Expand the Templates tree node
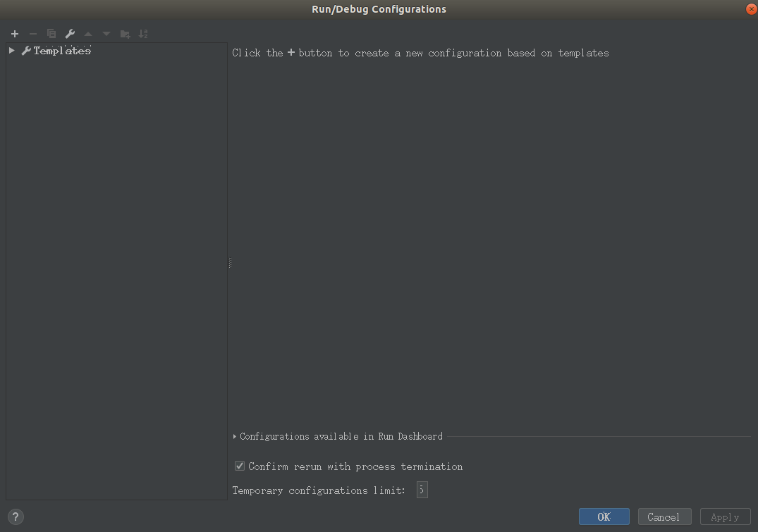This screenshot has width=758, height=532. (x=11, y=50)
